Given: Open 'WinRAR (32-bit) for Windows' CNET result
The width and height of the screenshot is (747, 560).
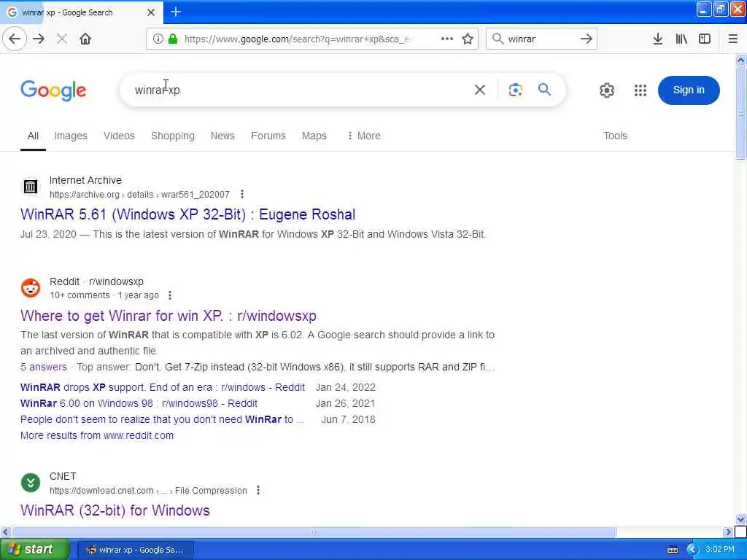Looking at the screenshot, I should 115,510.
